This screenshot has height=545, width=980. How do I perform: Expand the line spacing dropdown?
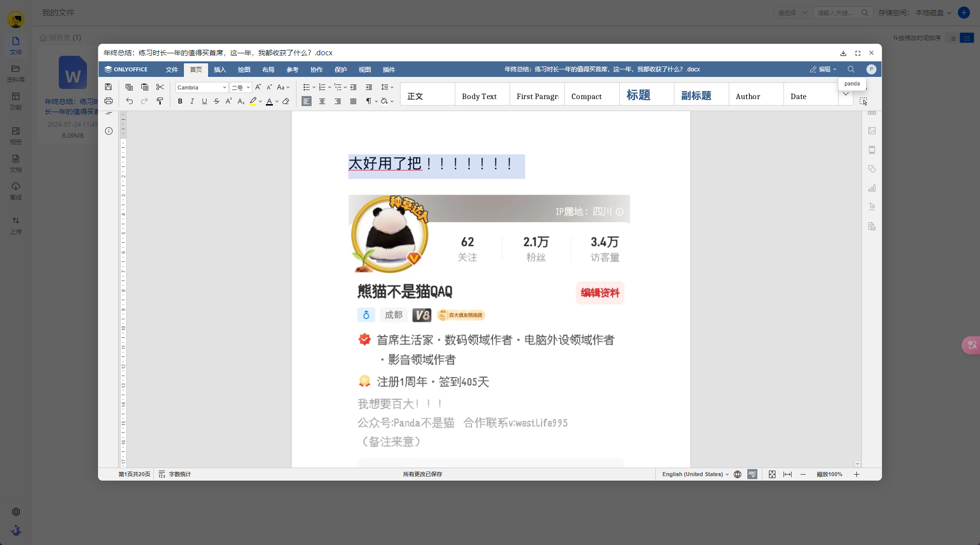392,87
